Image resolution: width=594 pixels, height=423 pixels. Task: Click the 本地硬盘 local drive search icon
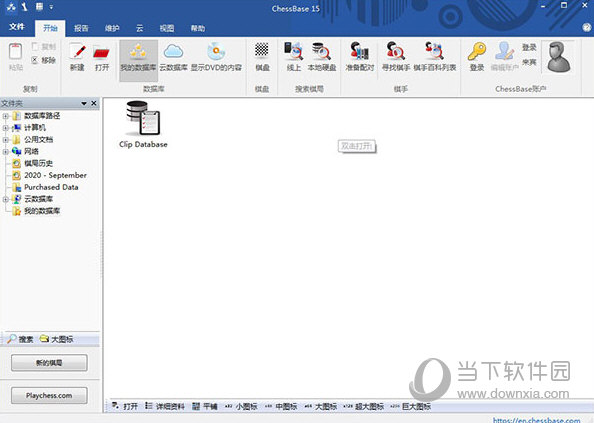tap(322, 57)
